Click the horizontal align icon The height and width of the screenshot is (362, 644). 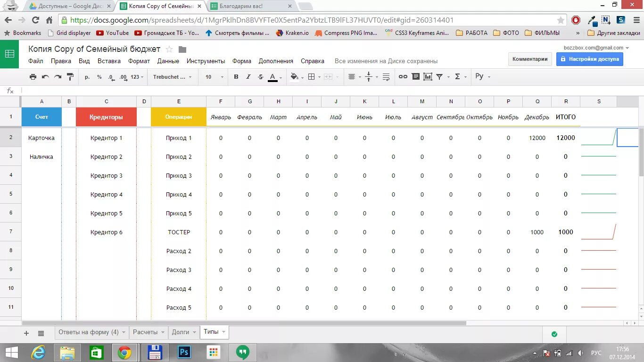pyautogui.click(x=352, y=77)
